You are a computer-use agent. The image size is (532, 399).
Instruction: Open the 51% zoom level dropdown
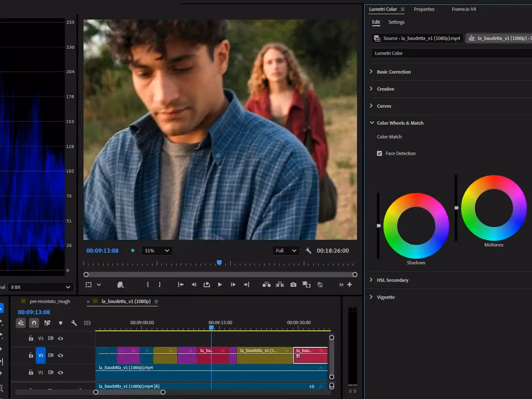pos(157,250)
